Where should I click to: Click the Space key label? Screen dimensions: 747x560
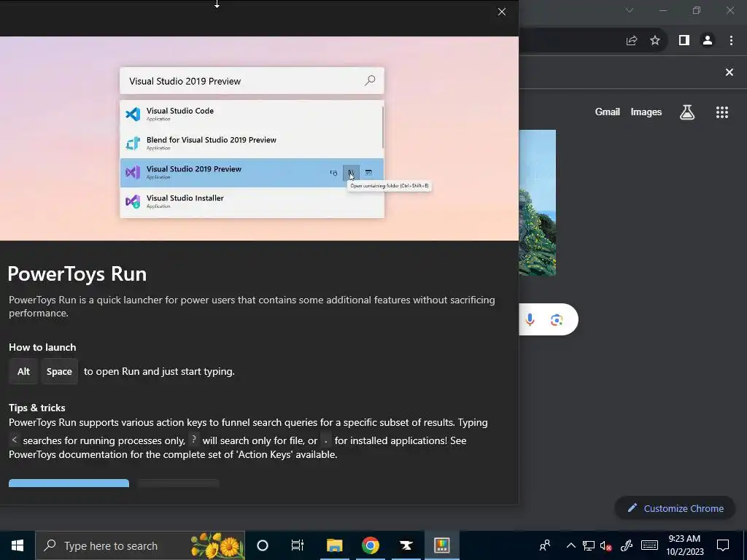pos(59,371)
